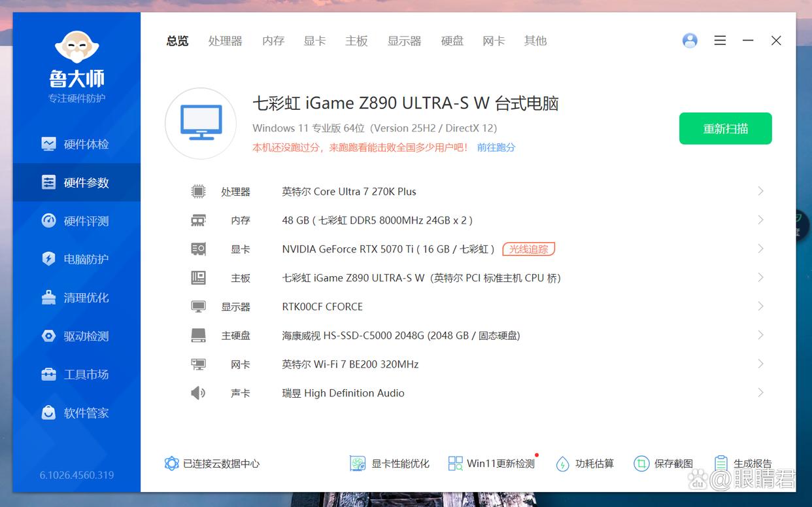Open the user account avatar icon

coord(690,41)
